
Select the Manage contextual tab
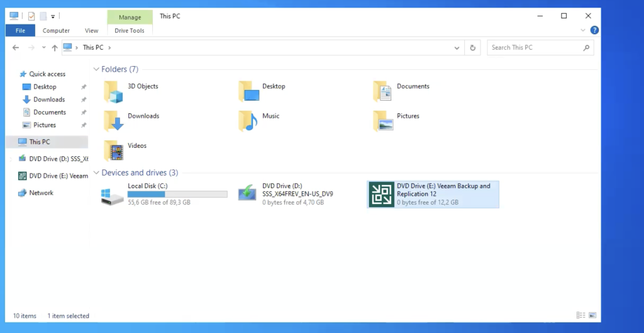click(x=130, y=17)
